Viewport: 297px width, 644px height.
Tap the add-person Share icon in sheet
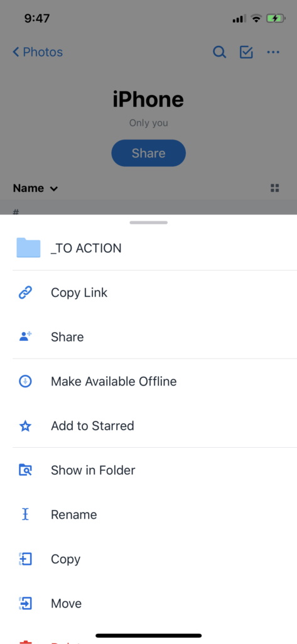26,337
